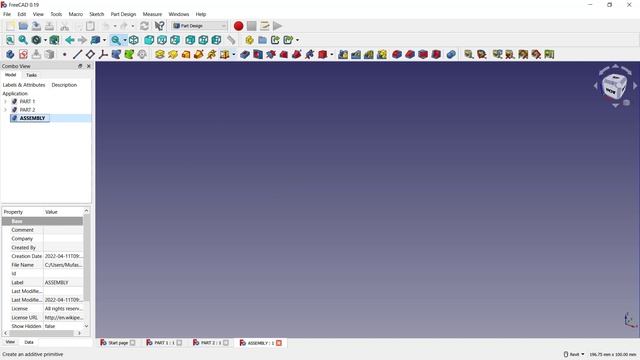Expand the PART 1 tree item
Screen dimensions: 640x360
click(5, 101)
